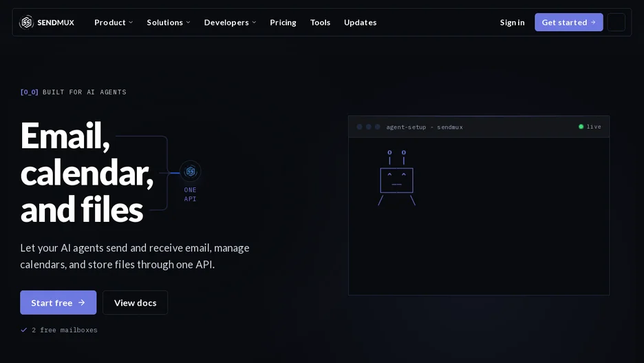
Task: Click the arrow icon in Get started button
Action: pos(593,22)
